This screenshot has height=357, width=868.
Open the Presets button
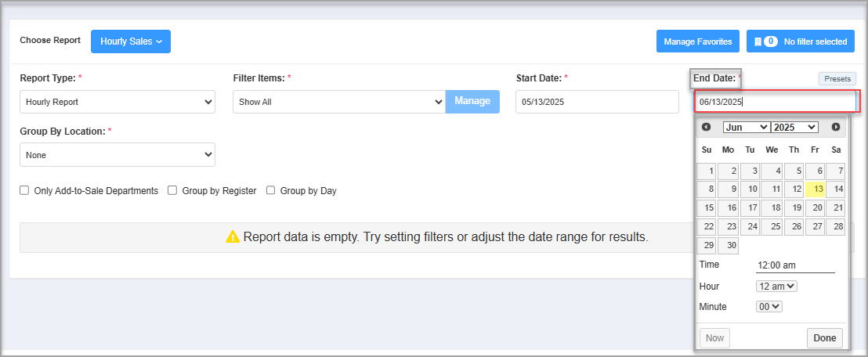click(x=837, y=78)
